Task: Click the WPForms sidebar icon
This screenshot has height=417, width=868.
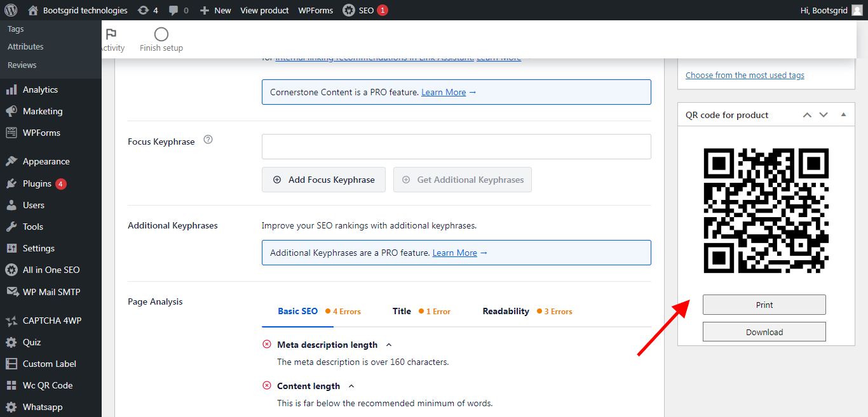Action: point(11,133)
